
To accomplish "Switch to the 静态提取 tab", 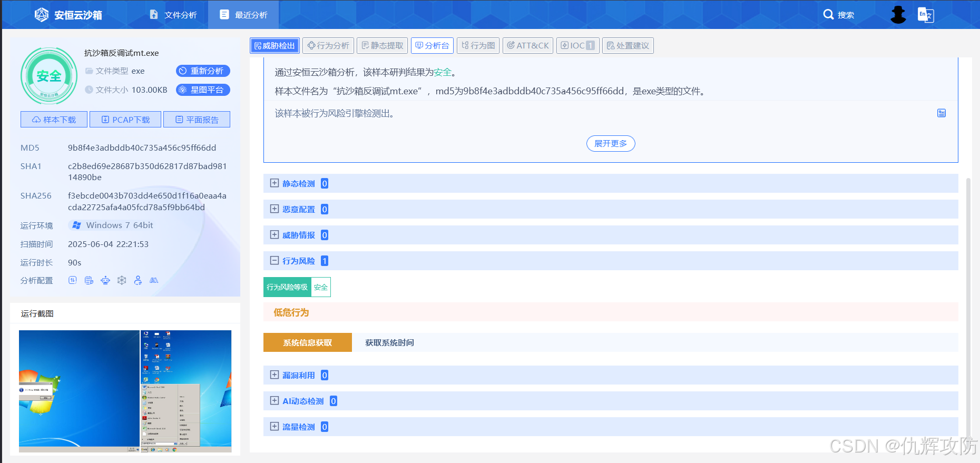I will [x=382, y=46].
